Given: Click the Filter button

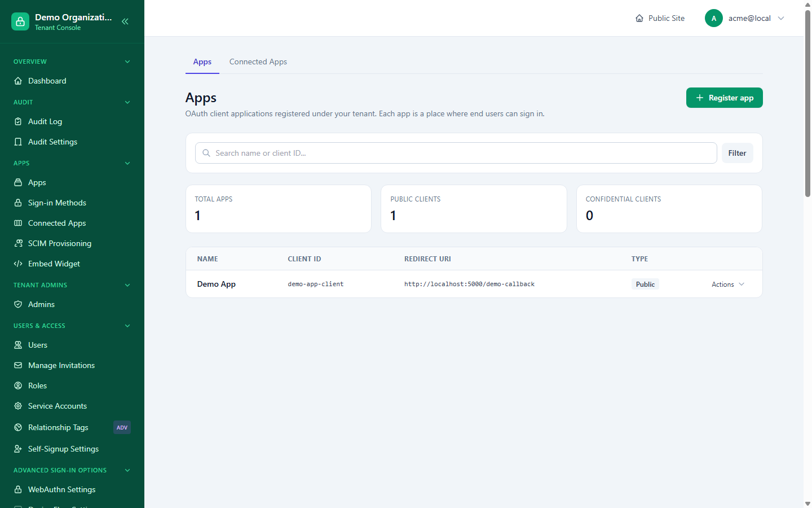Looking at the screenshot, I should (738, 153).
